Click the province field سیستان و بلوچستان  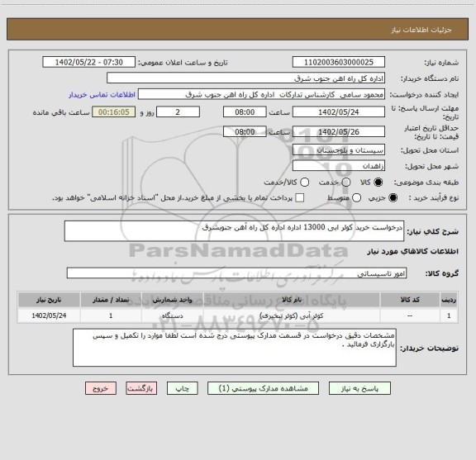point(339,150)
